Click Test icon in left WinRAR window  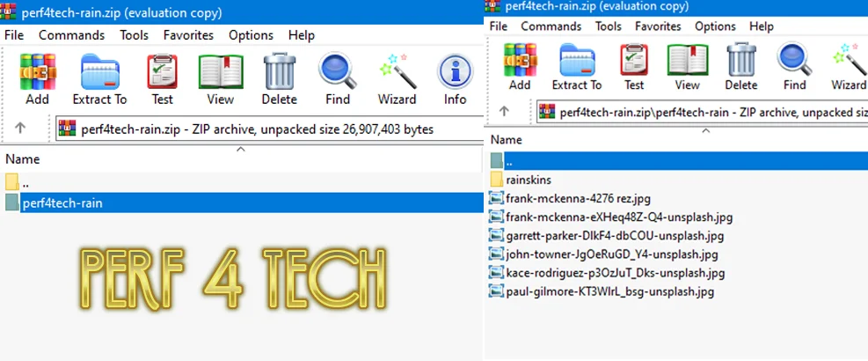162,72
